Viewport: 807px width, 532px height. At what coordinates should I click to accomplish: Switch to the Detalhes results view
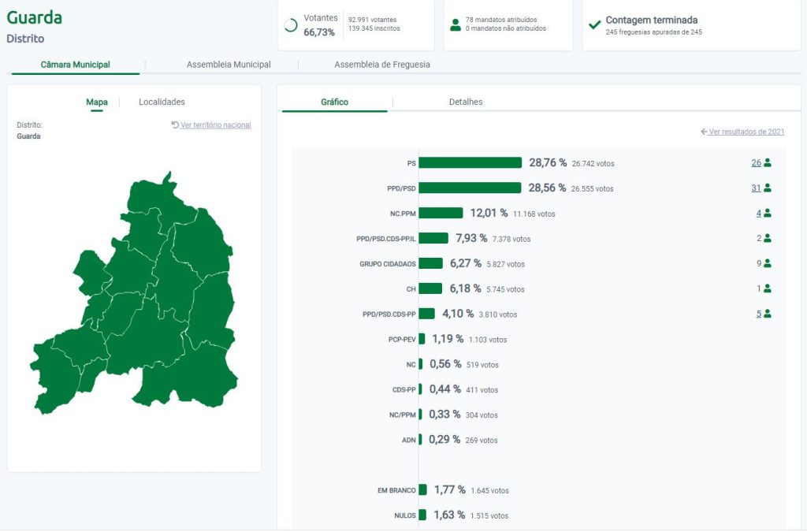point(466,102)
